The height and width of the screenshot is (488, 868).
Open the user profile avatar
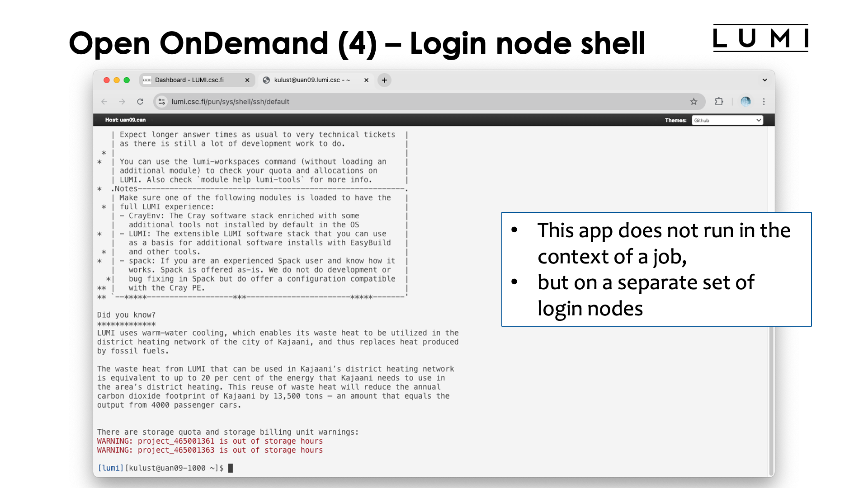[745, 102]
